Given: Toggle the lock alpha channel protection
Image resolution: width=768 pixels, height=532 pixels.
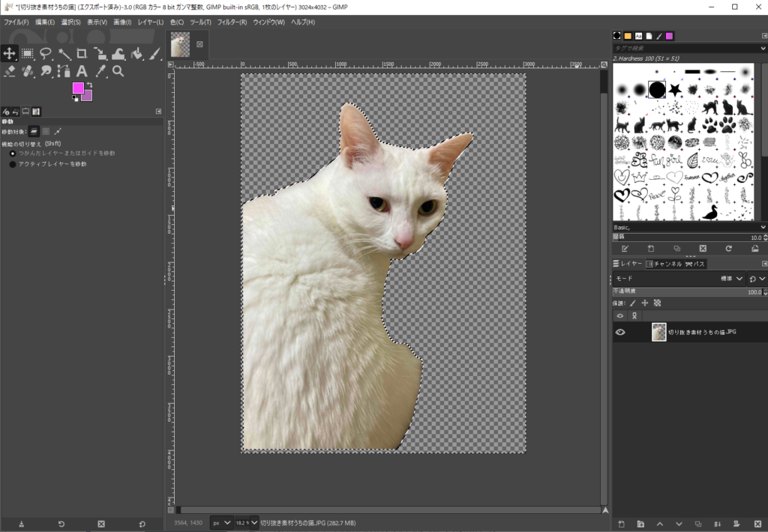Looking at the screenshot, I should tap(658, 303).
